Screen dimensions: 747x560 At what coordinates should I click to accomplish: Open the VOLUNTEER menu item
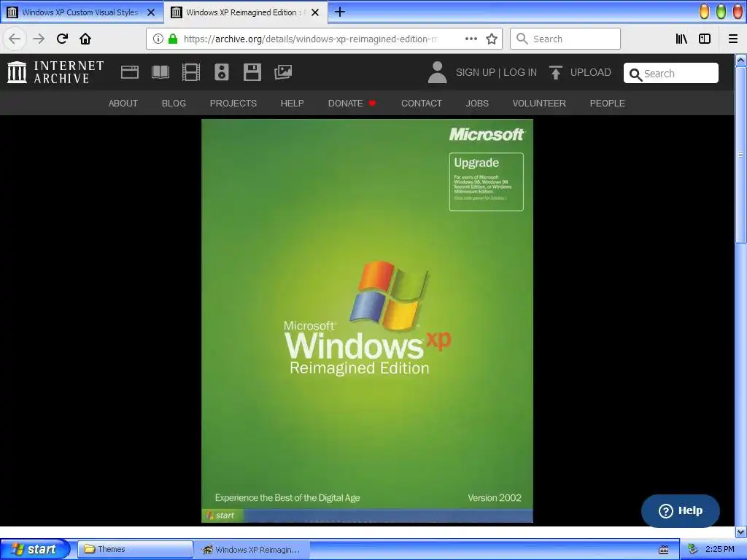point(539,104)
